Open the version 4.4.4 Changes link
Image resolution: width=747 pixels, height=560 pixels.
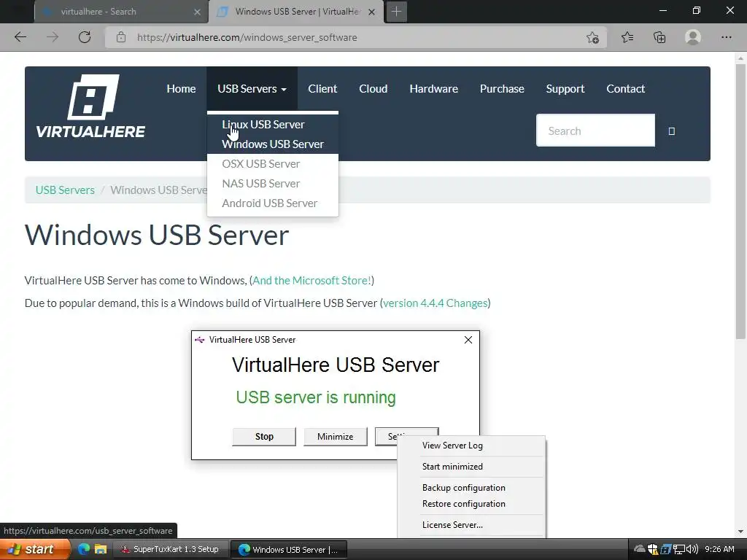pyautogui.click(x=436, y=303)
